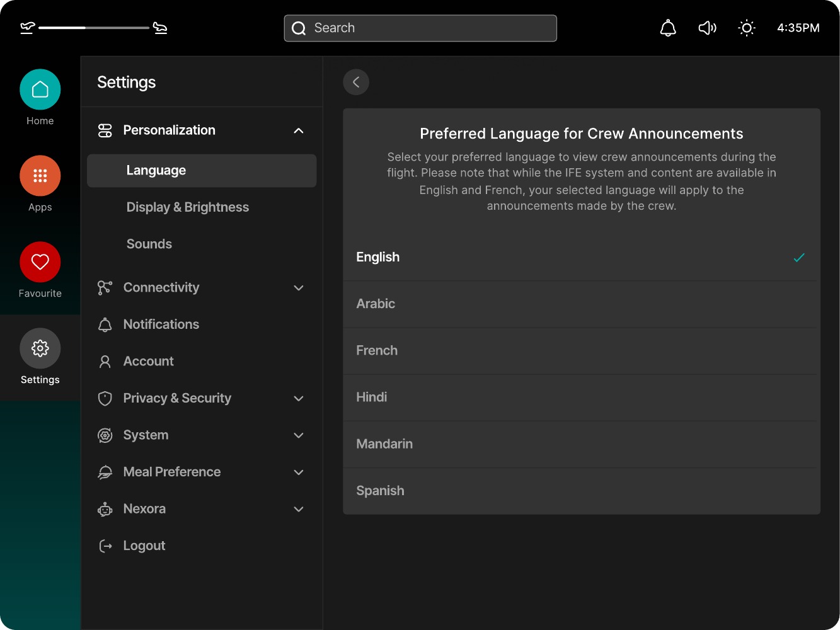Screen dimensions: 840x630
Task: Click the Personalization toggles icon
Action: click(105, 130)
